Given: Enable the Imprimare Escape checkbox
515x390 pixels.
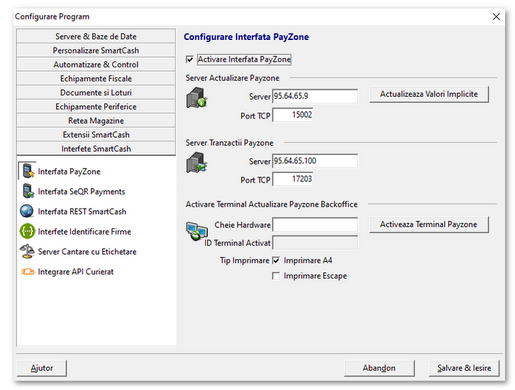Looking at the screenshot, I should click(x=276, y=276).
